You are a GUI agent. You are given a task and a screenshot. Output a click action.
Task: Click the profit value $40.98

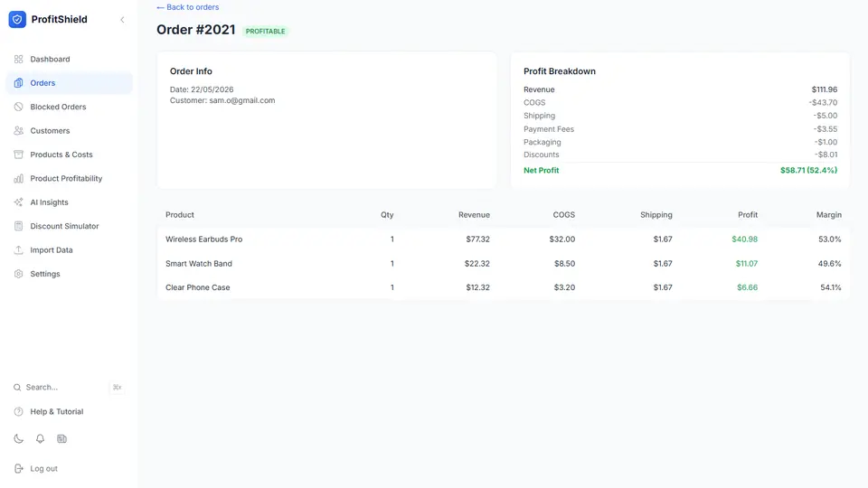click(x=744, y=239)
